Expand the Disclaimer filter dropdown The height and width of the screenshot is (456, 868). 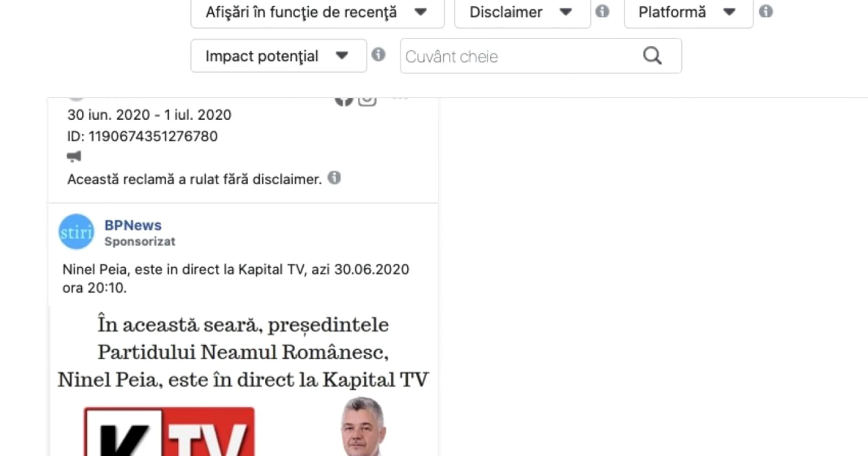tap(522, 12)
